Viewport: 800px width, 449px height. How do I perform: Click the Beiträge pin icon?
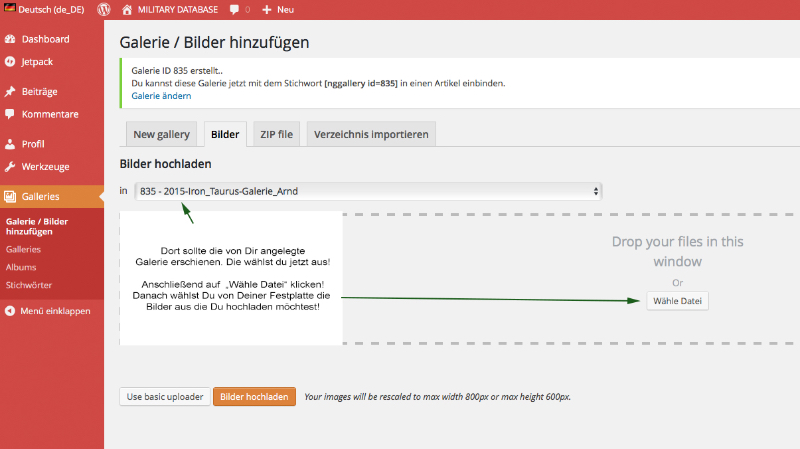coord(10,92)
